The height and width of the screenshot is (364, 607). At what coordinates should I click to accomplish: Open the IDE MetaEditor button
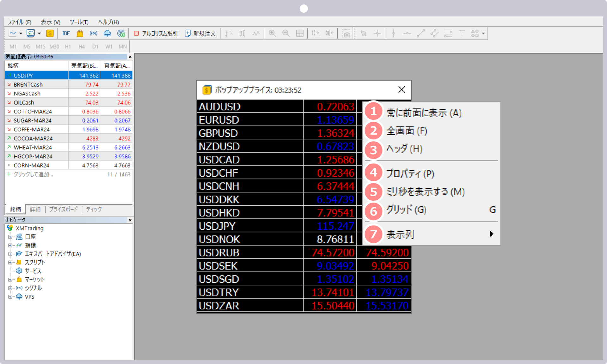[x=66, y=33]
